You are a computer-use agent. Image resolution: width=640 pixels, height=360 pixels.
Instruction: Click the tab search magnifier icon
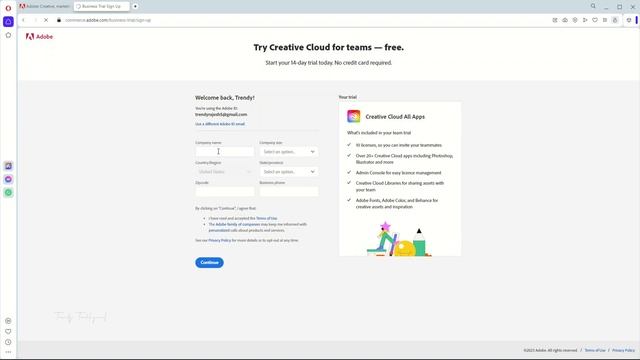click(x=593, y=6)
